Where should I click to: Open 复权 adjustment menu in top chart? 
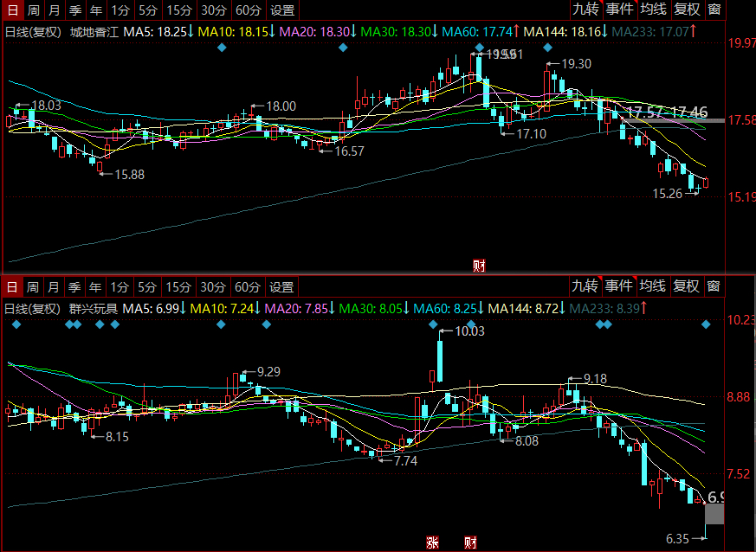pos(687,10)
